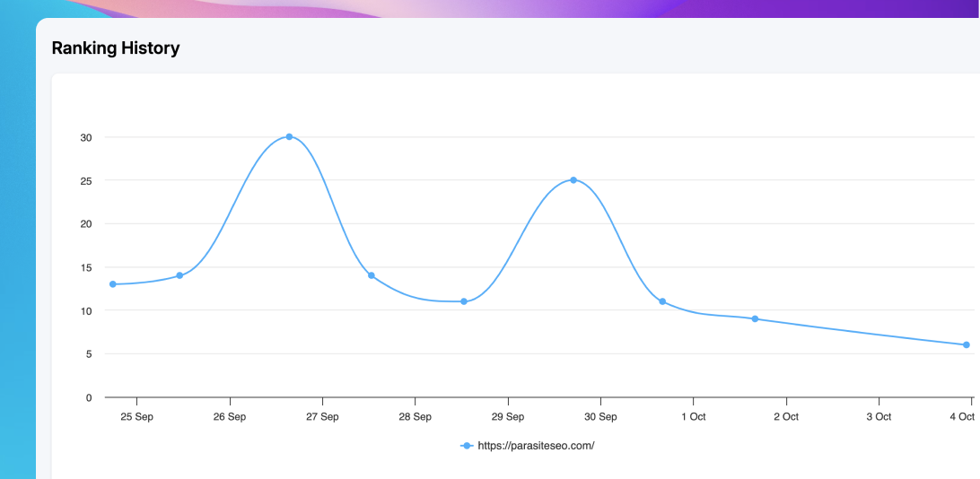Select data point between 27 Sep and 28 Sep
This screenshot has height=479, width=980.
pyautogui.click(x=371, y=275)
